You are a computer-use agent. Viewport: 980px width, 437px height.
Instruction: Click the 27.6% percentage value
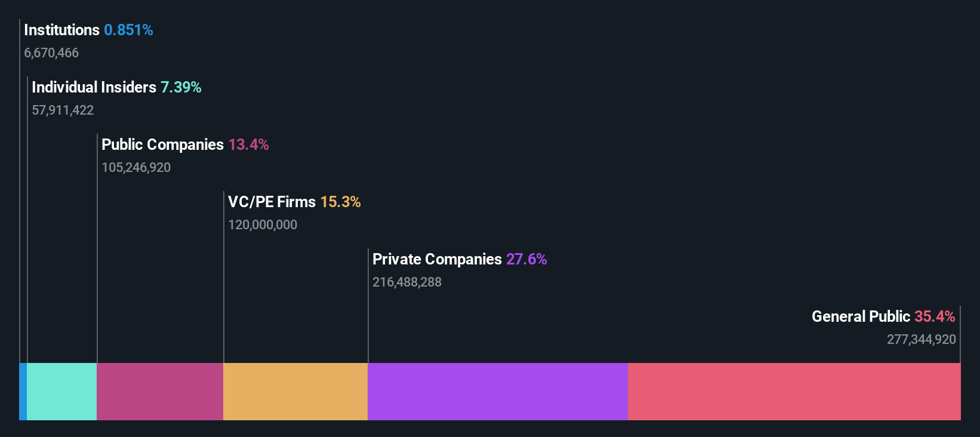pyautogui.click(x=526, y=259)
